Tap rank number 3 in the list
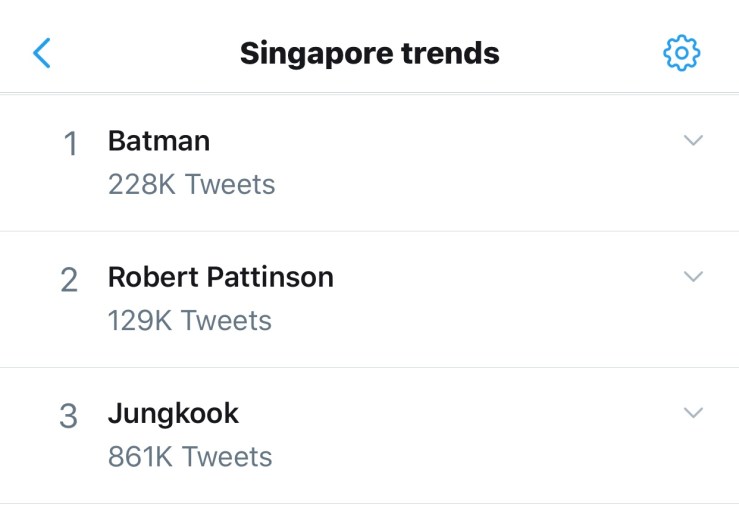Image resolution: width=739 pixels, height=505 pixels. click(68, 417)
